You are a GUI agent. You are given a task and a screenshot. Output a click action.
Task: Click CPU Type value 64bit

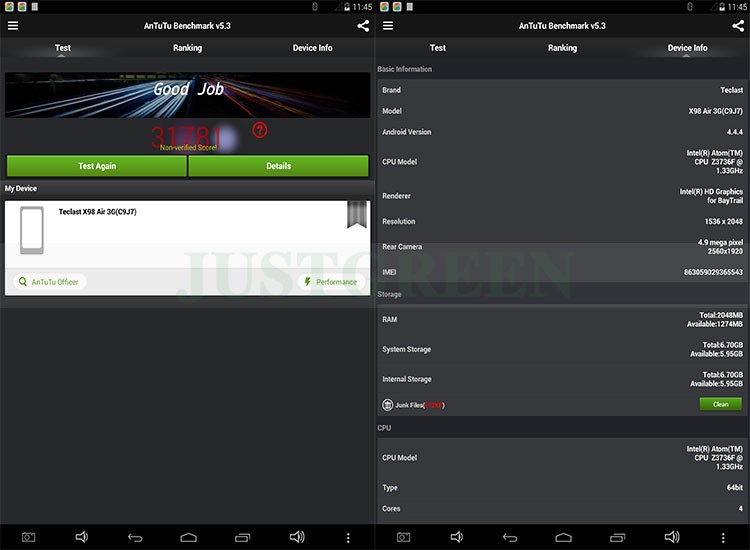point(735,487)
